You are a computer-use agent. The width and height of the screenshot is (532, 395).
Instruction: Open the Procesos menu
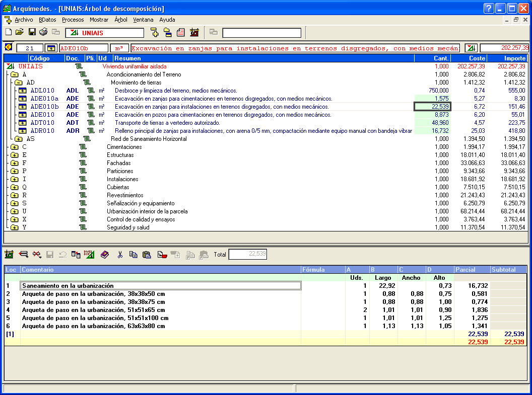coord(73,20)
